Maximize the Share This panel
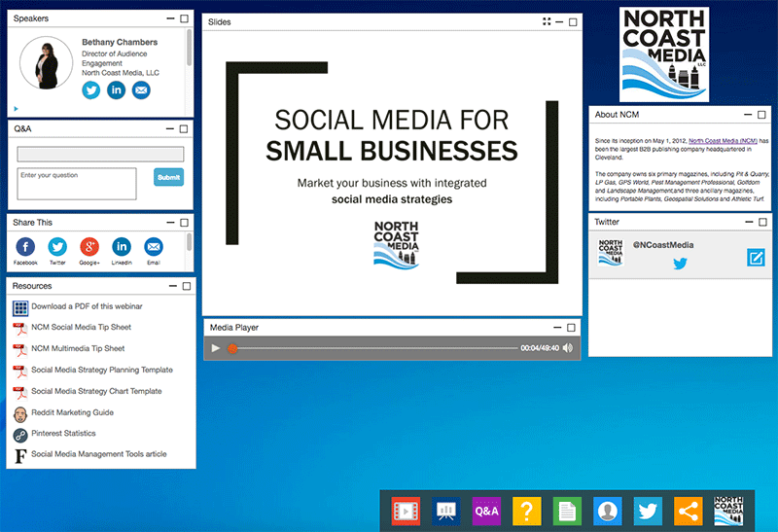This screenshot has height=532, width=778. pyautogui.click(x=184, y=223)
